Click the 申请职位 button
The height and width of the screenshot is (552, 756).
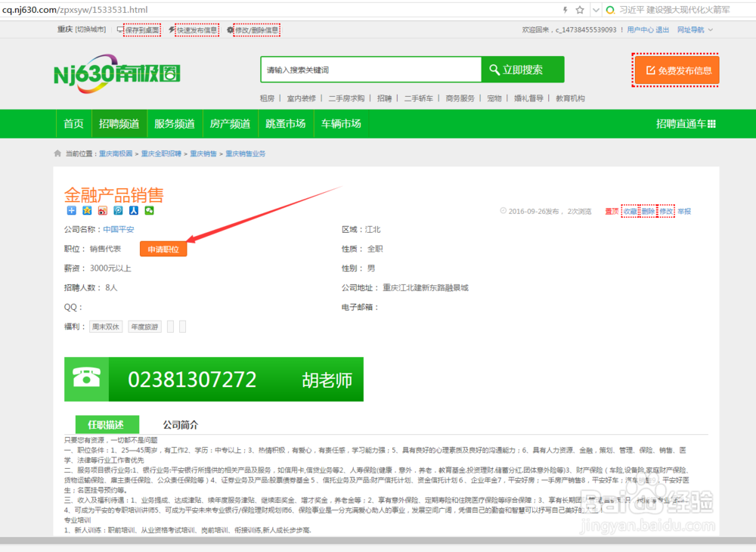163,248
